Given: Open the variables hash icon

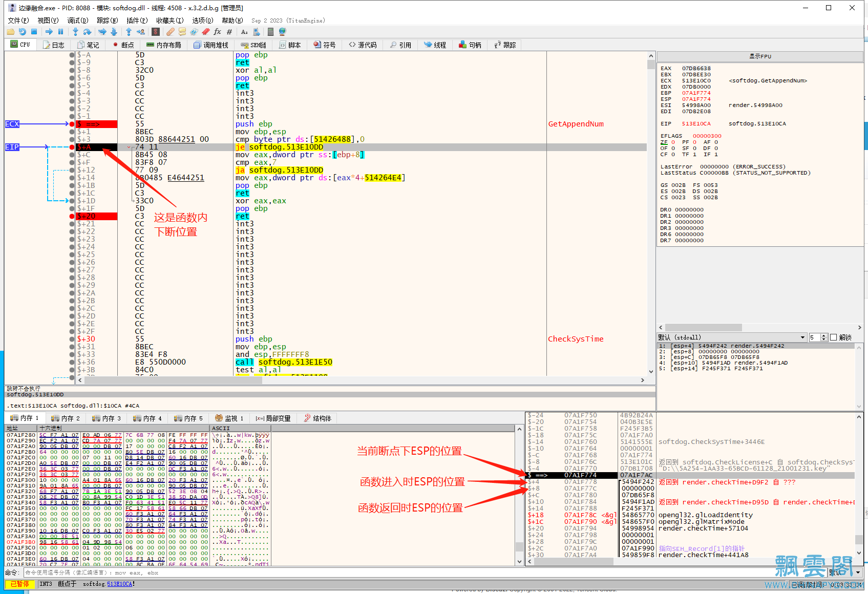Looking at the screenshot, I should point(229,32).
